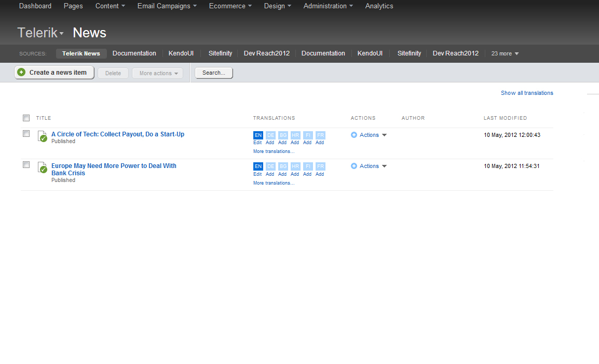Switch to the second Sitefinity source tab
This screenshot has width=599, height=364.
[x=409, y=53]
